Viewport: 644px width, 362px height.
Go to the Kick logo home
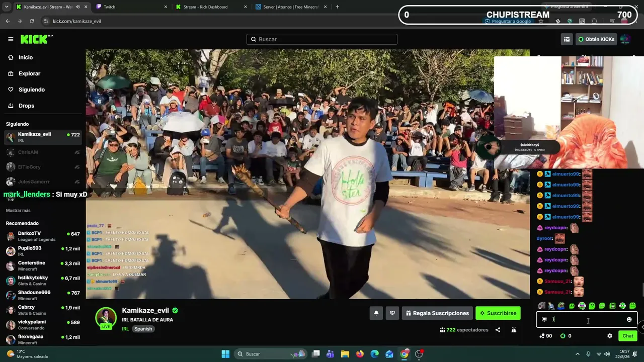[36, 39]
